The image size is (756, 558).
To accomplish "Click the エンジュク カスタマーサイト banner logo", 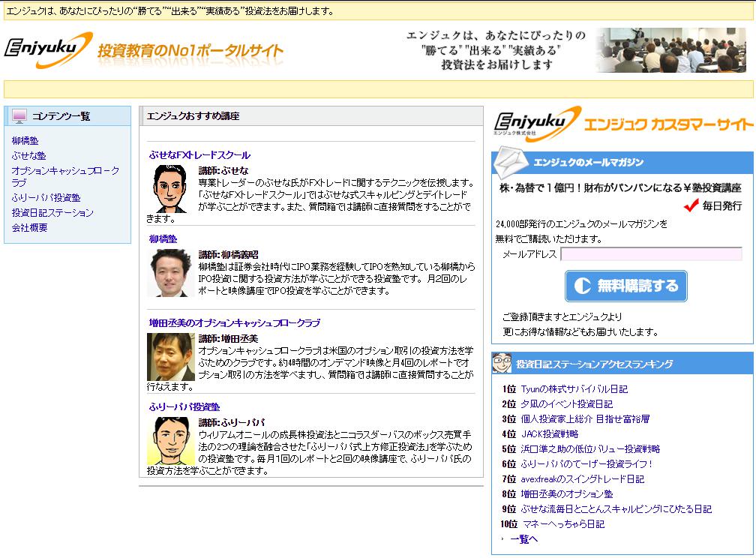I will click(x=623, y=124).
